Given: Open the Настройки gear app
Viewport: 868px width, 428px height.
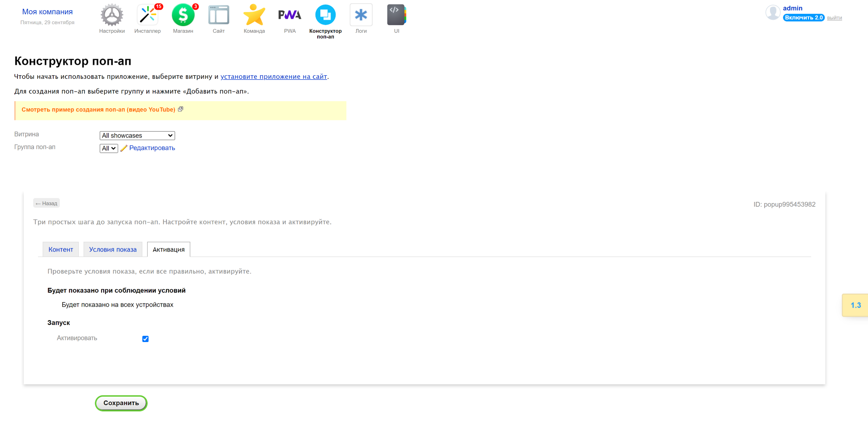Looking at the screenshot, I should click(x=112, y=15).
